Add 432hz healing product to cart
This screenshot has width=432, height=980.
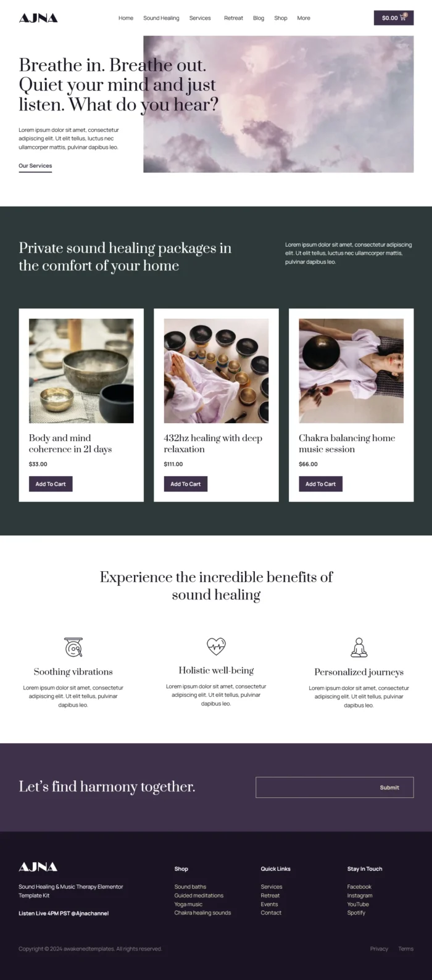[x=185, y=484]
